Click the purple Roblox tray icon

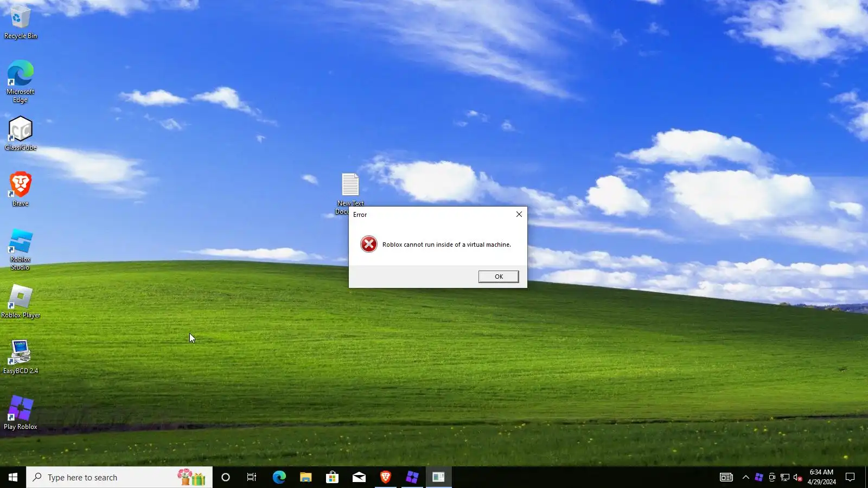759,477
